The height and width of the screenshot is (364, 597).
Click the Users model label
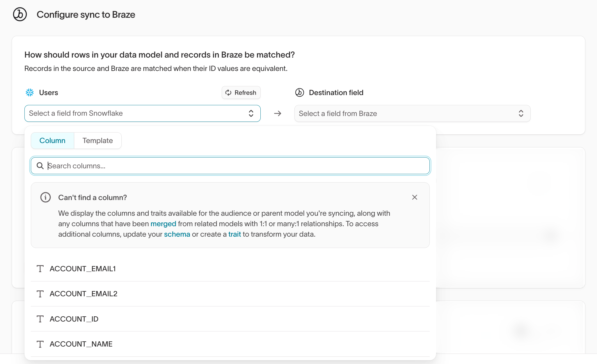[49, 92]
